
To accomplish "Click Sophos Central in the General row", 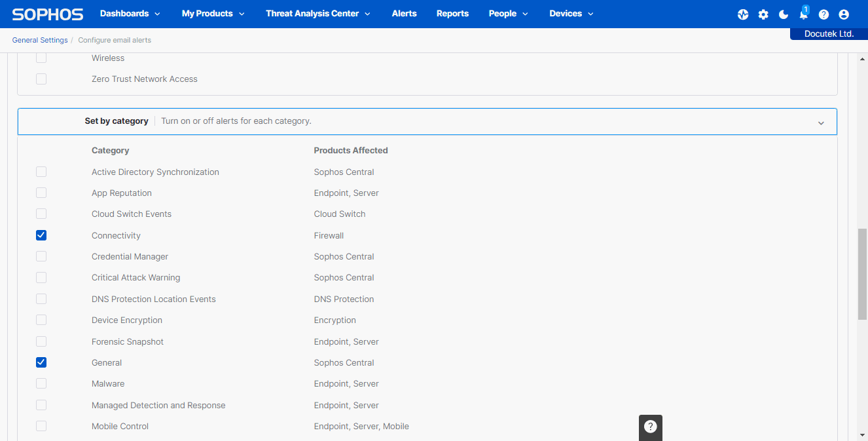I will (344, 363).
